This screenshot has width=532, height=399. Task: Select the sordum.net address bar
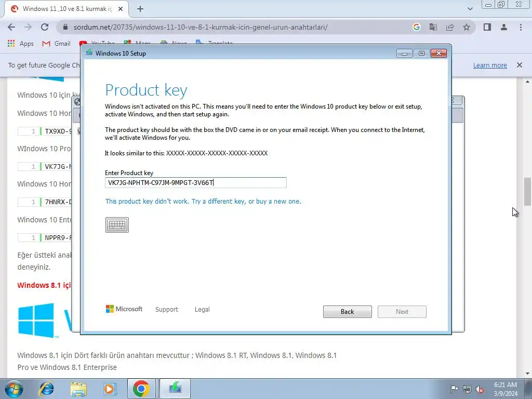click(200, 27)
